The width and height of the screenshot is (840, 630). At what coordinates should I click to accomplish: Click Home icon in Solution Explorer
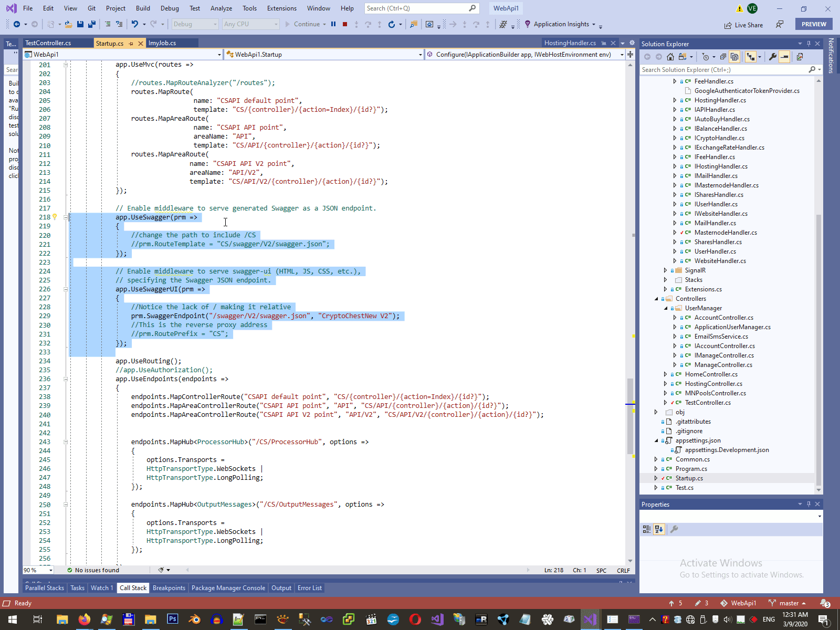click(x=670, y=57)
